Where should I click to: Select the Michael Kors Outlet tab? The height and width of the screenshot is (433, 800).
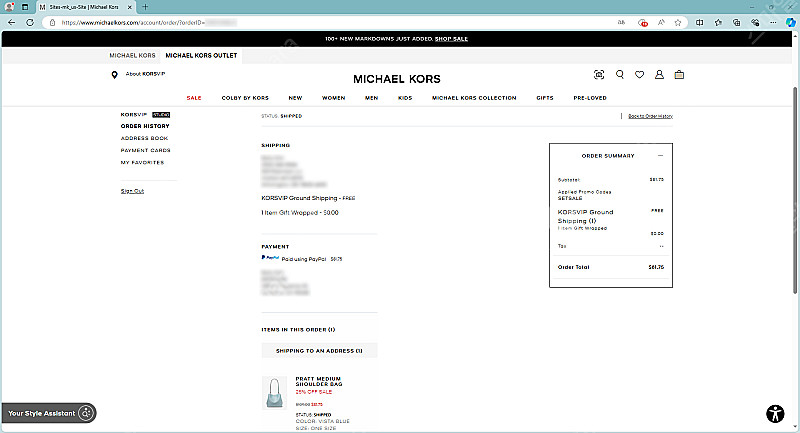201,55
